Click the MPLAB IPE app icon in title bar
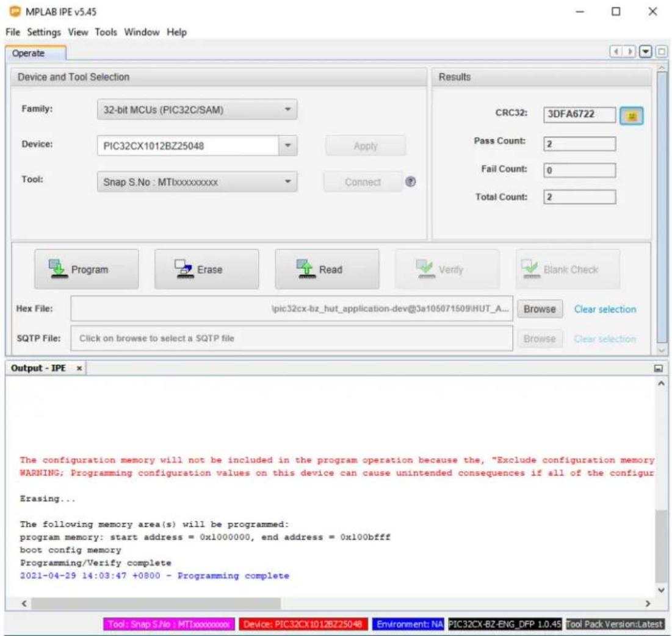The width and height of the screenshot is (672, 636). [15, 12]
